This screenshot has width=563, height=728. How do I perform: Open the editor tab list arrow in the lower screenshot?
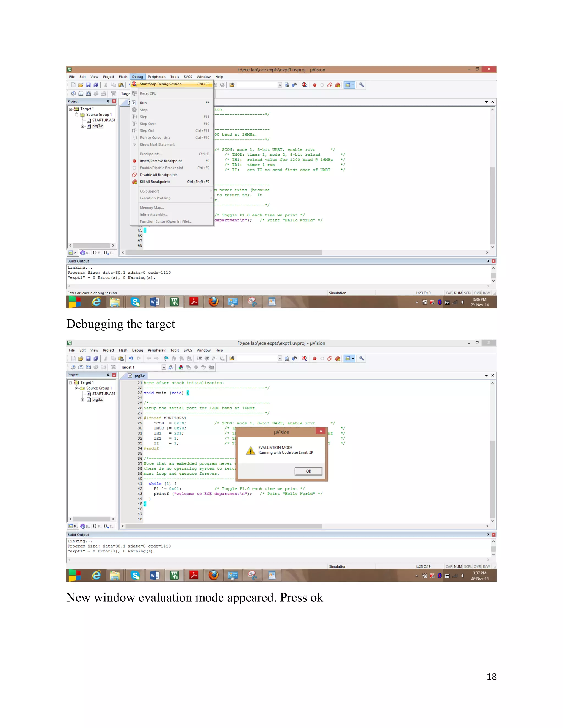click(486, 376)
